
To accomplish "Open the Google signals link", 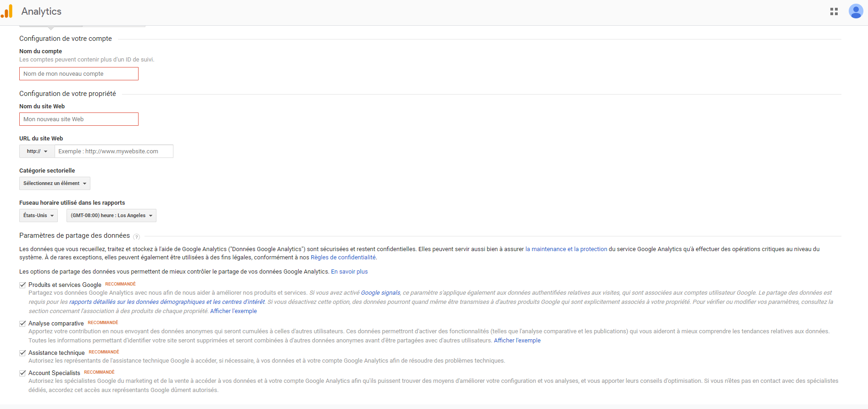I will (x=380, y=293).
